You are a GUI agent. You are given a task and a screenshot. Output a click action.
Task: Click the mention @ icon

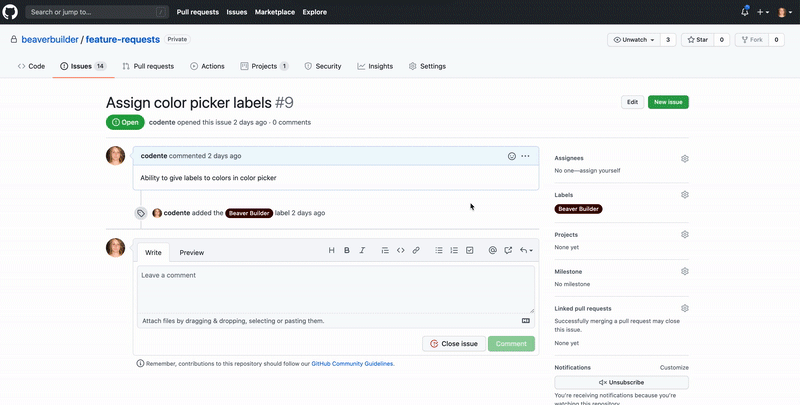(x=493, y=250)
